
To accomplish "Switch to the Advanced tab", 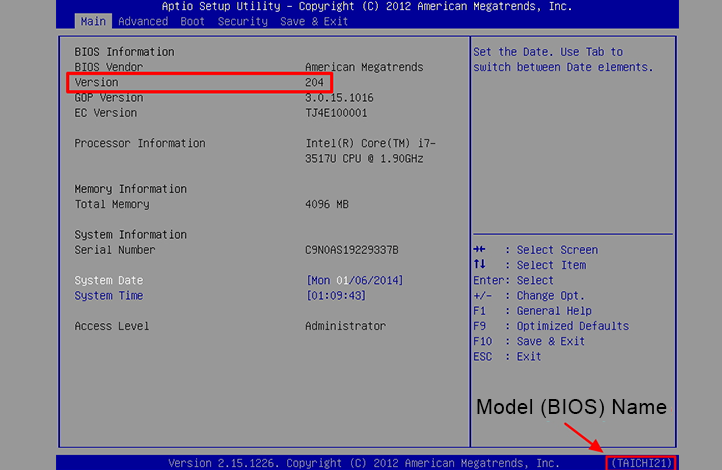I will [x=143, y=21].
